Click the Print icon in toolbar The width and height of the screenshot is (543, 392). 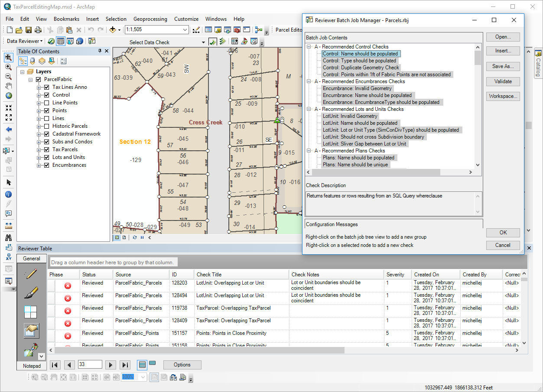click(x=38, y=30)
